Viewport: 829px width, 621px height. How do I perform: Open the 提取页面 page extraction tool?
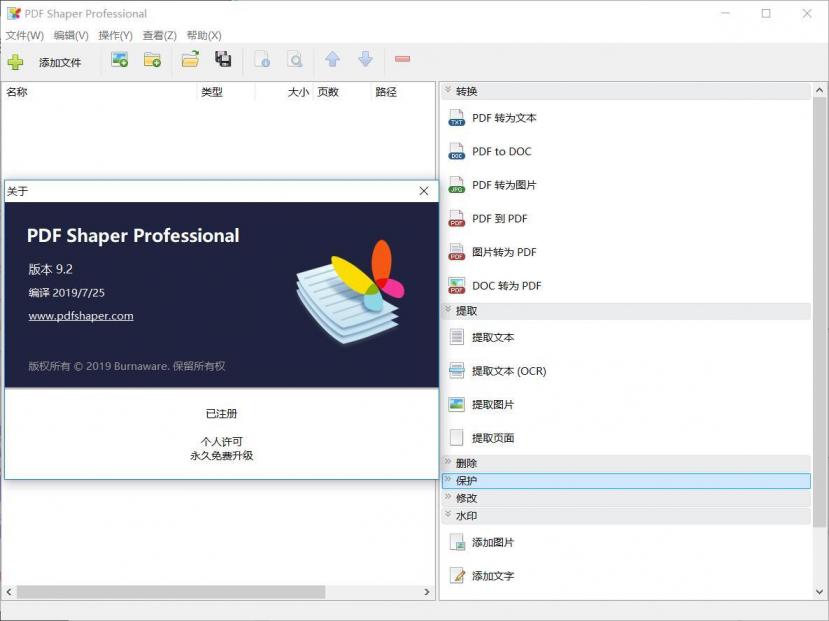click(494, 437)
